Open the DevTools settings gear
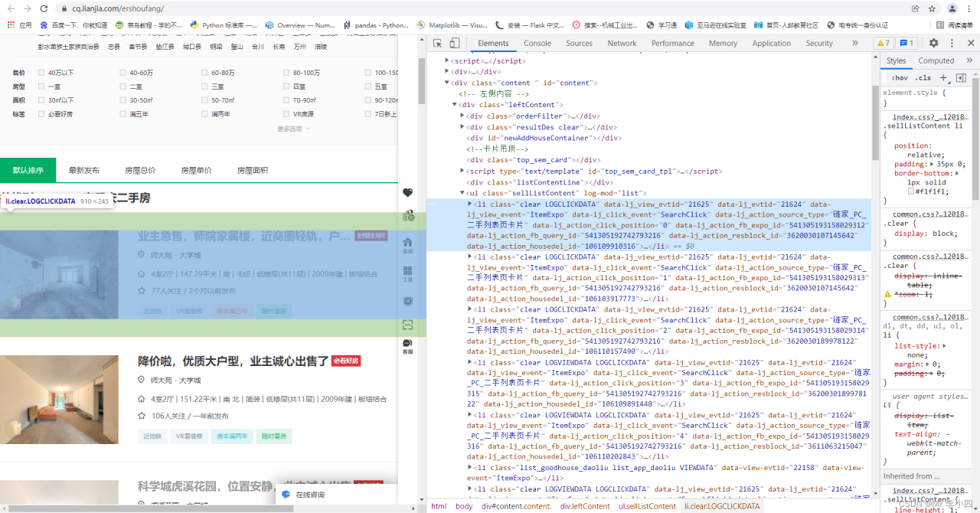The height and width of the screenshot is (513, 980). tap(933, 43)
